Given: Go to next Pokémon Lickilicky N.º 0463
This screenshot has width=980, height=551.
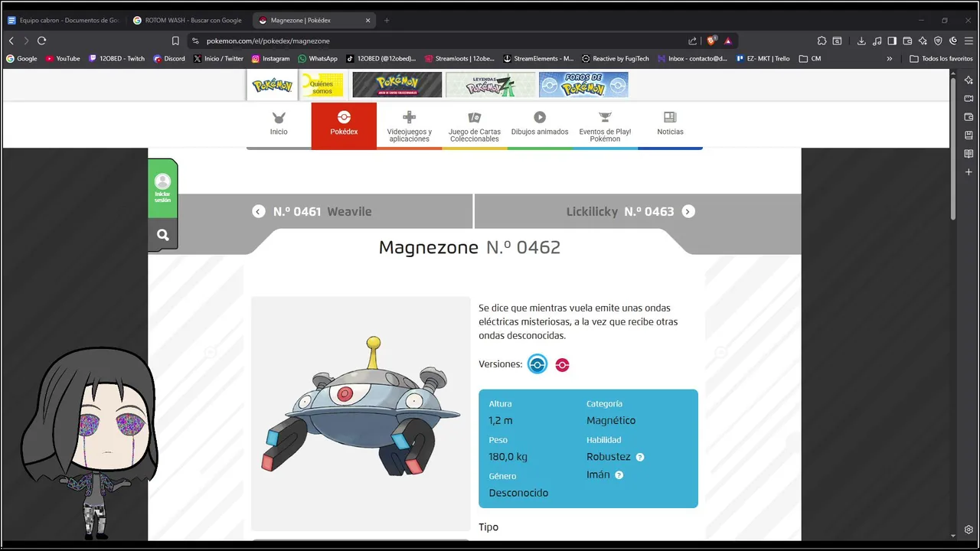Looking at the screenshot, I should tap(630, 211).
